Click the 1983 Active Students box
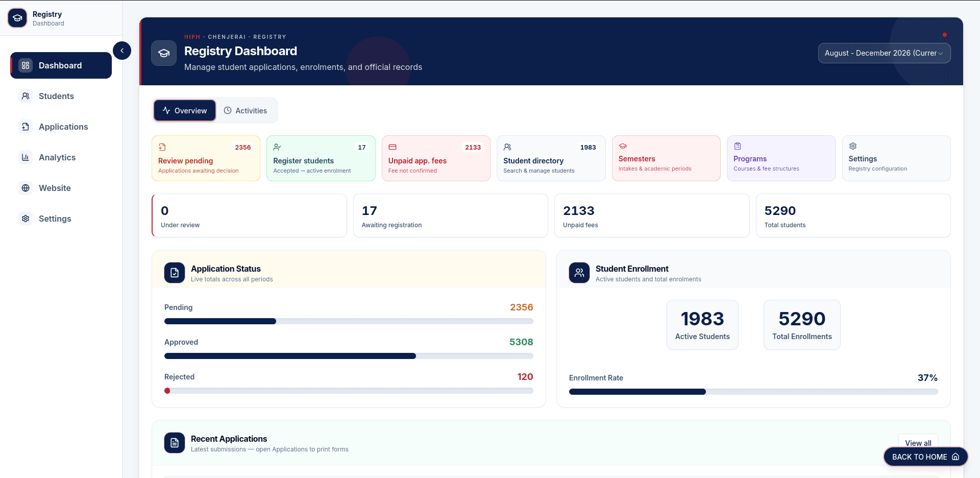This screenshot has width=980, height=478. tap(702, 325)
